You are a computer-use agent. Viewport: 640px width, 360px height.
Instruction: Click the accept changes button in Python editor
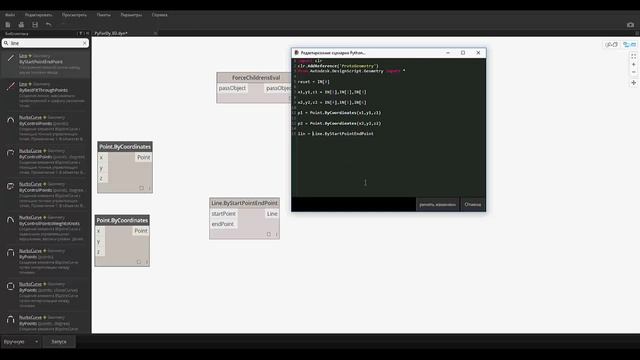pos(437,204)
